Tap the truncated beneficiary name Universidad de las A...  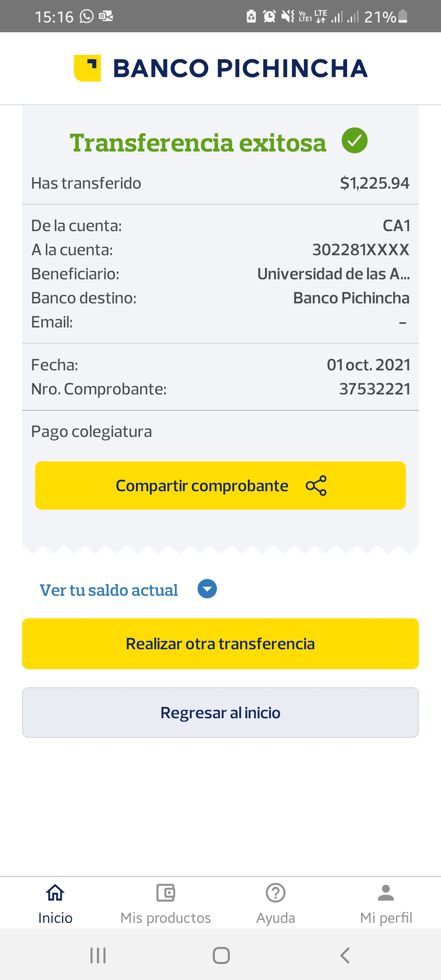[333, 274]
